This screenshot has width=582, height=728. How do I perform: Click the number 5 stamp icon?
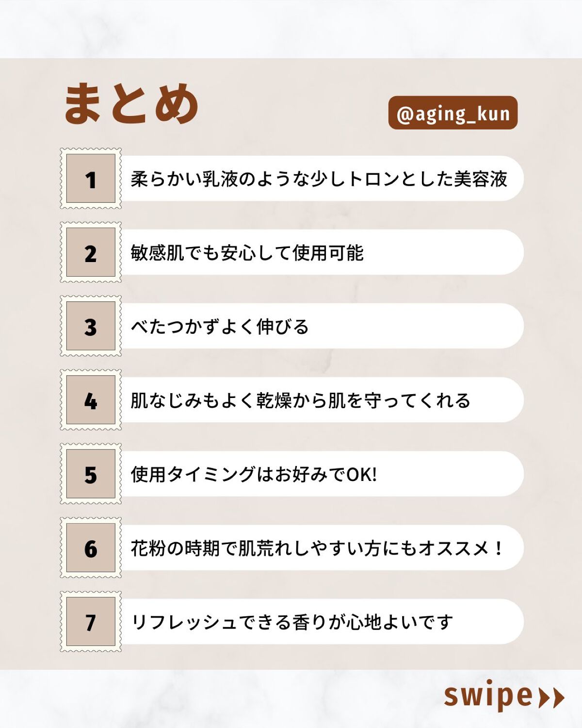click(x=91, y=474)
